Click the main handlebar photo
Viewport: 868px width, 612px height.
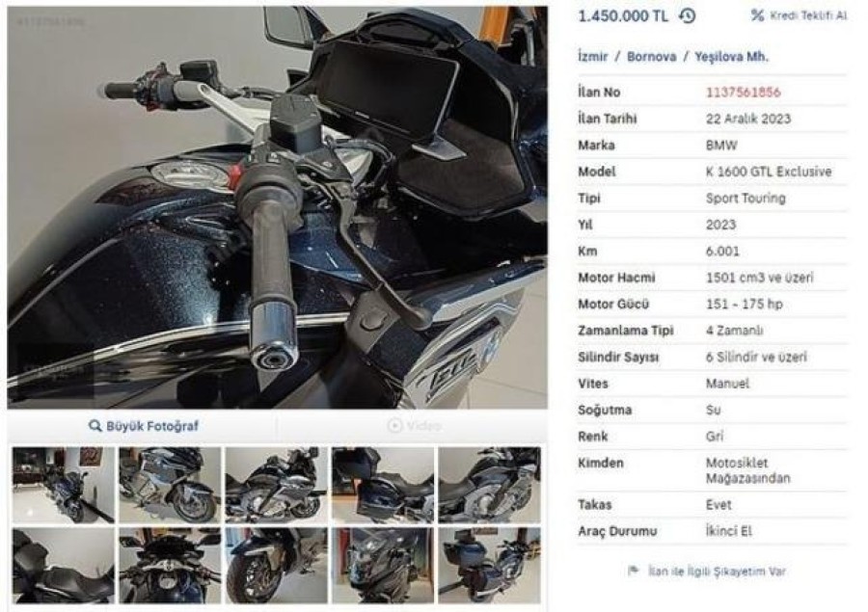[x=278, y=207]
